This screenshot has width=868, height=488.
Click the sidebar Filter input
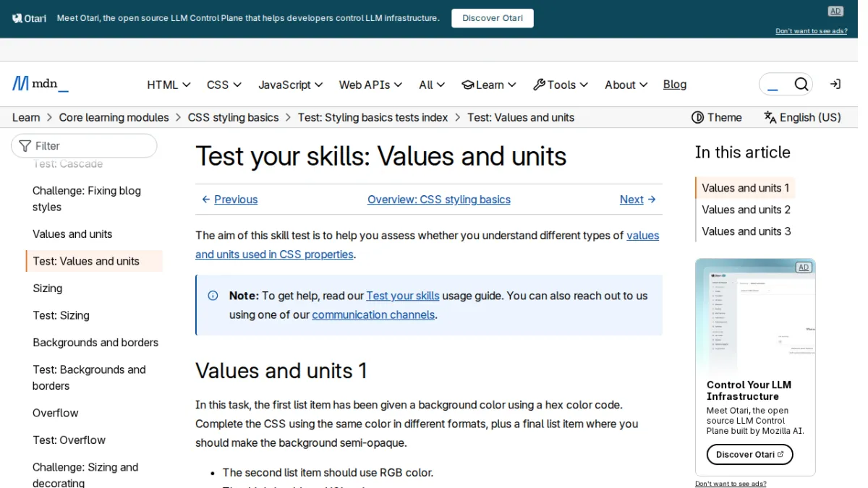[x=84, y=146]
